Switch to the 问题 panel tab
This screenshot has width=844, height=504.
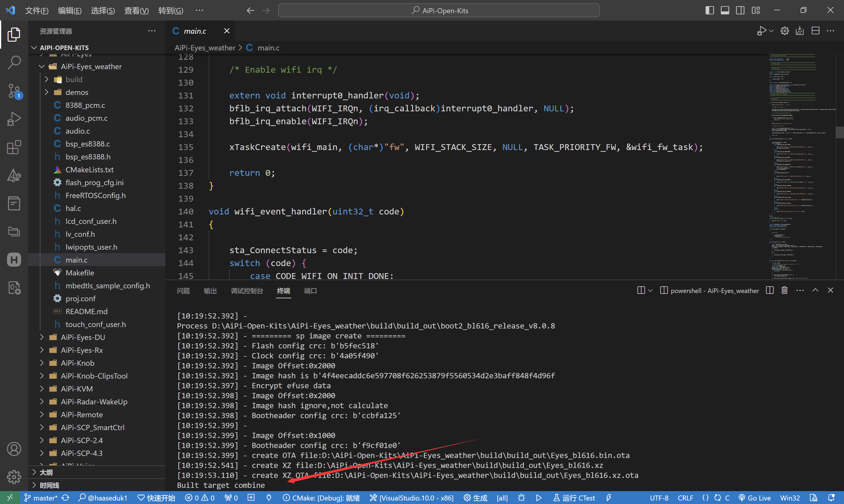(183, 291)
